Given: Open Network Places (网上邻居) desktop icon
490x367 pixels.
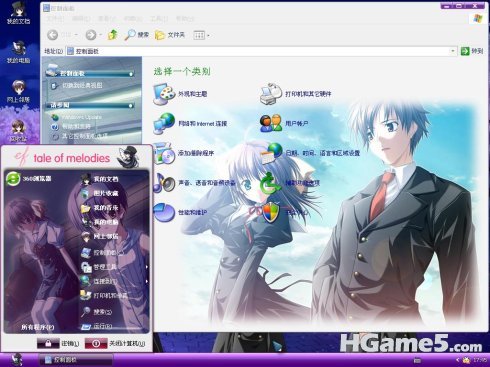Looking at the screenshot, I should [x=18, y=91].
